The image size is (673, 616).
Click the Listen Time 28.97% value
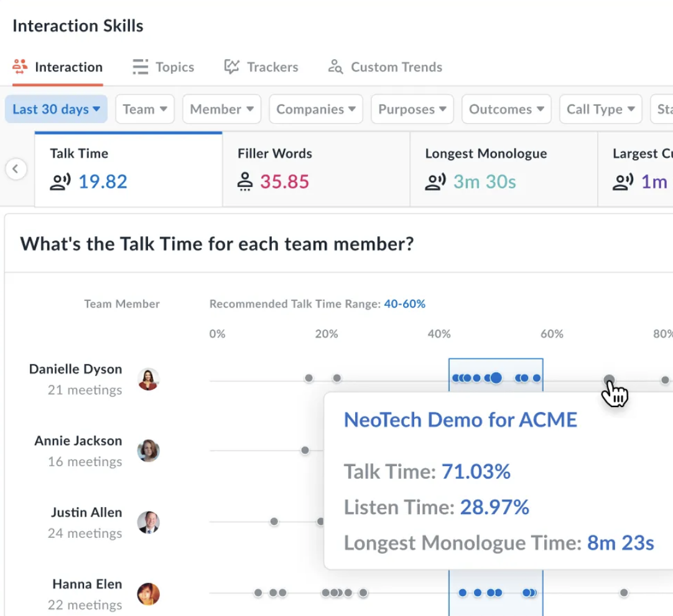click(494, 507)
